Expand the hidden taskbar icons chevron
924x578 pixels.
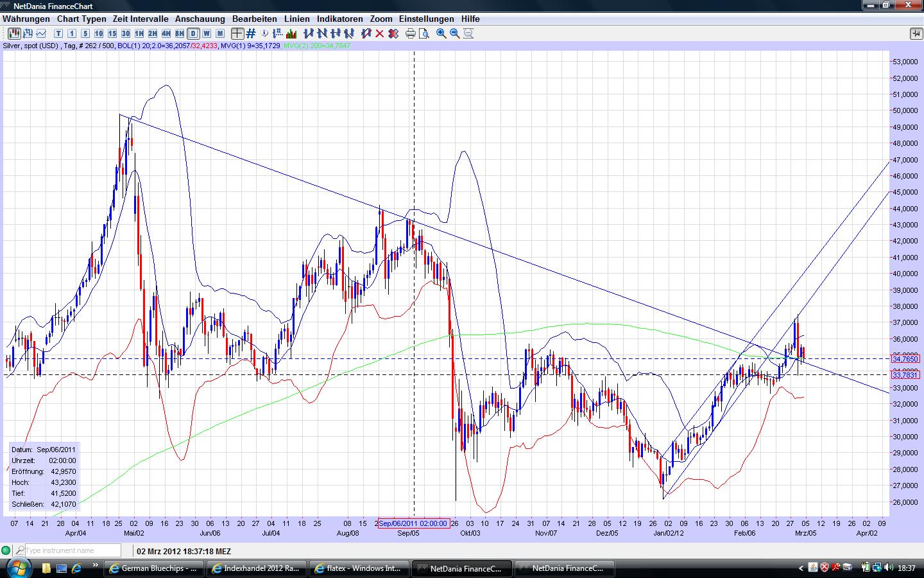[x=801, y=568]
